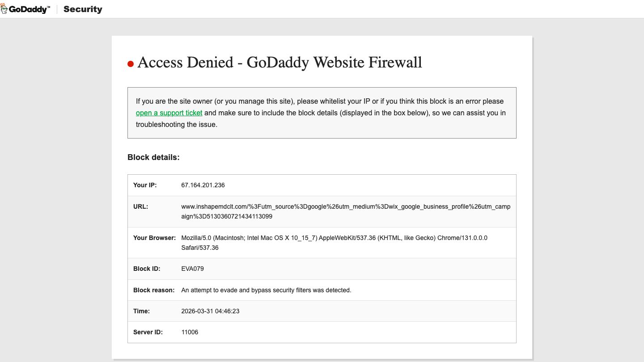Click the blocked URL text
Screen dimensions: 644x362
[346, 211]
